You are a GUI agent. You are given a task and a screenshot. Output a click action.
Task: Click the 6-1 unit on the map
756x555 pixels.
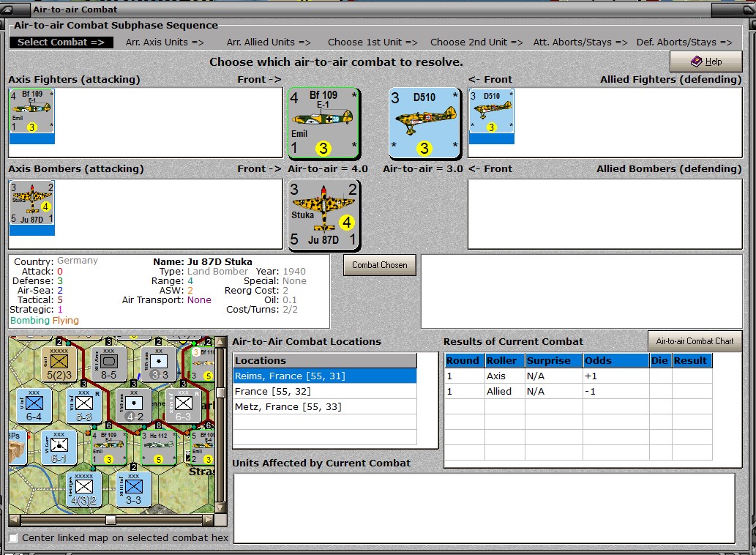[59, 448]
